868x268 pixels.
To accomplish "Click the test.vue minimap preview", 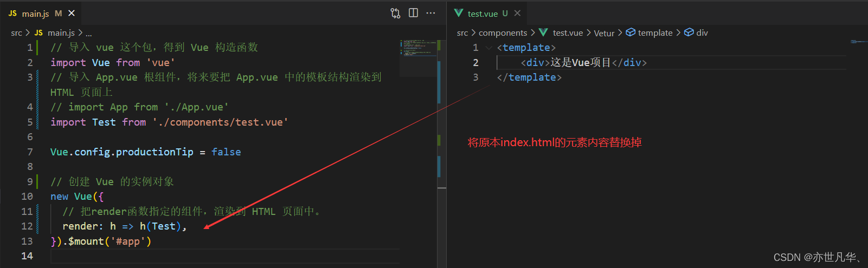I will (x=859, y=42).
